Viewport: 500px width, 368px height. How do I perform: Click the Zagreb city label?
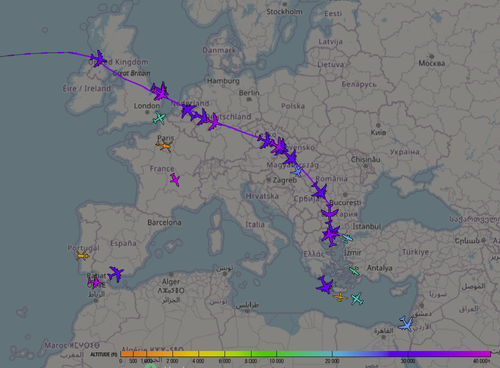[x=285, y=180]
